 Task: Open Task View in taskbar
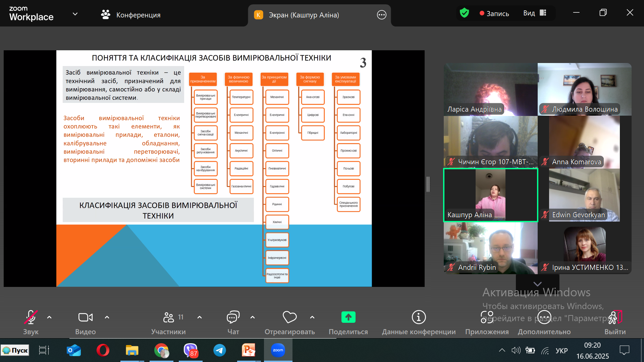(44, 350)
